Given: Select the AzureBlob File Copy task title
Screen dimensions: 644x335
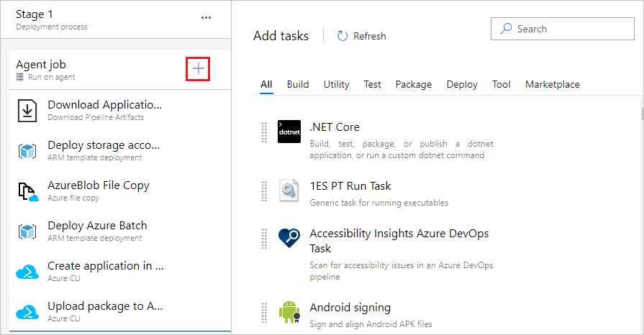Looking at the screenshot, I should pyautogui.click(x=99, y=185).
